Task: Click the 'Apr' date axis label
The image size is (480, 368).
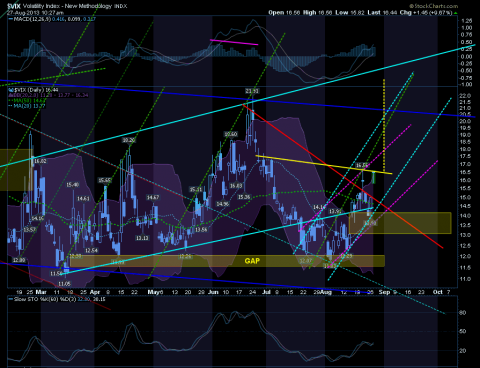Action: click(95, 292)
